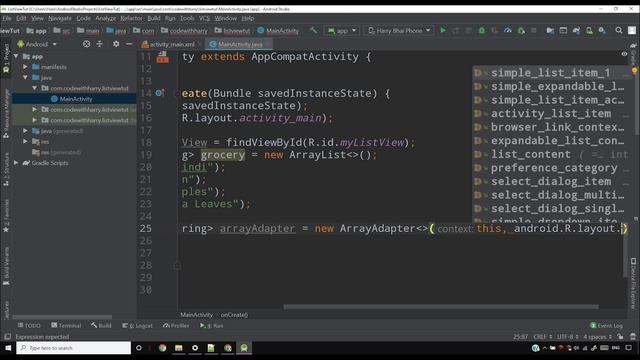Expand the res folder node

coord(25,141)
